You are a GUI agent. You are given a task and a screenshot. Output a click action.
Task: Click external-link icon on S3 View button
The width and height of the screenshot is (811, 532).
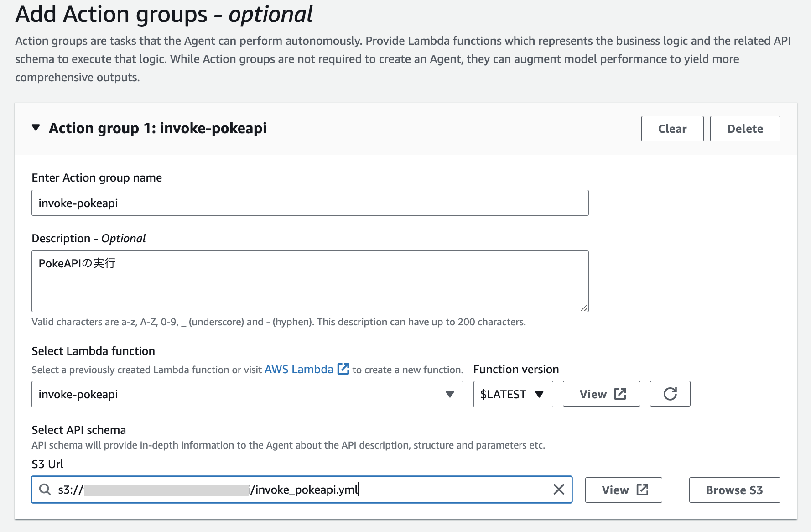tap(642, 490)
